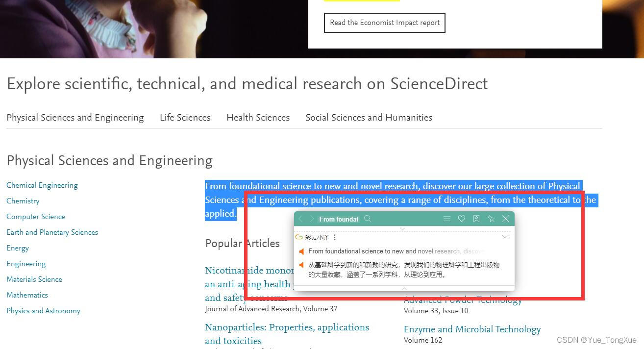Click Read the Economist Impact report button
Screen dimensions: 644x349
(x=385, y=23)
